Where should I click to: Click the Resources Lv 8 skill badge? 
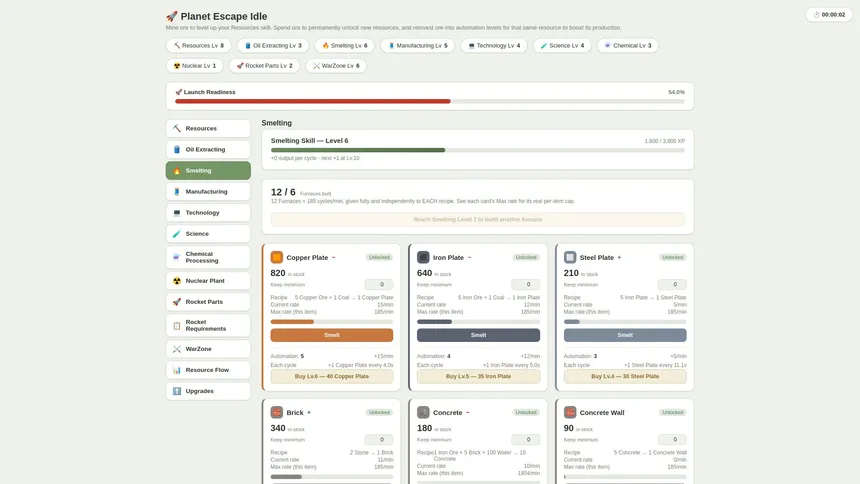pos(199,46)
